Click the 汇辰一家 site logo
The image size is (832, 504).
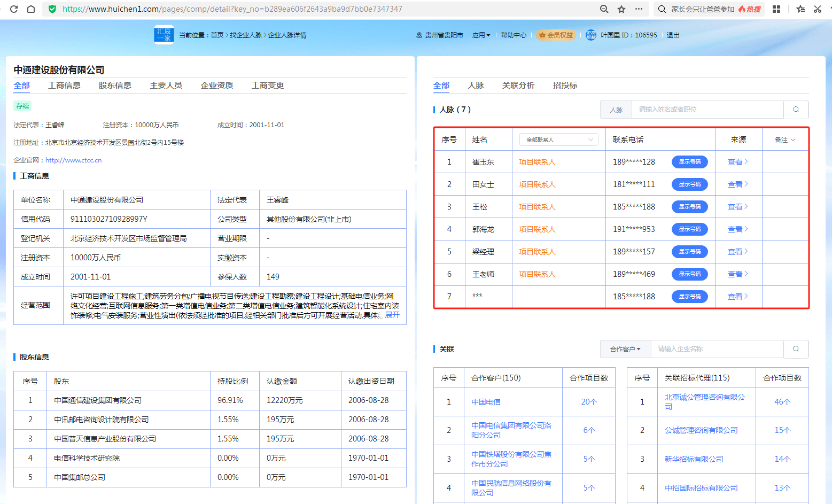(x=164, y=35)
